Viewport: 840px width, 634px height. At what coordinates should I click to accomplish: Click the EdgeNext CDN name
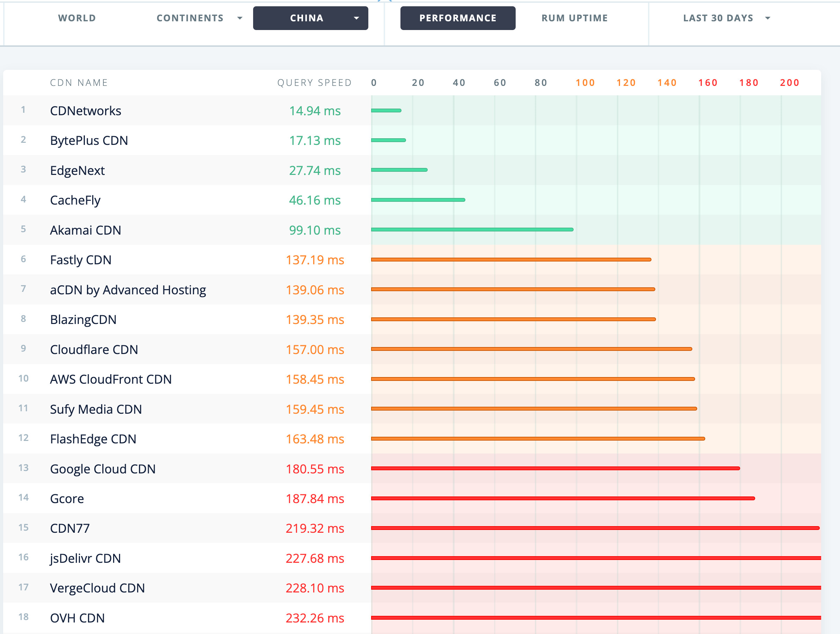point(77,170)
